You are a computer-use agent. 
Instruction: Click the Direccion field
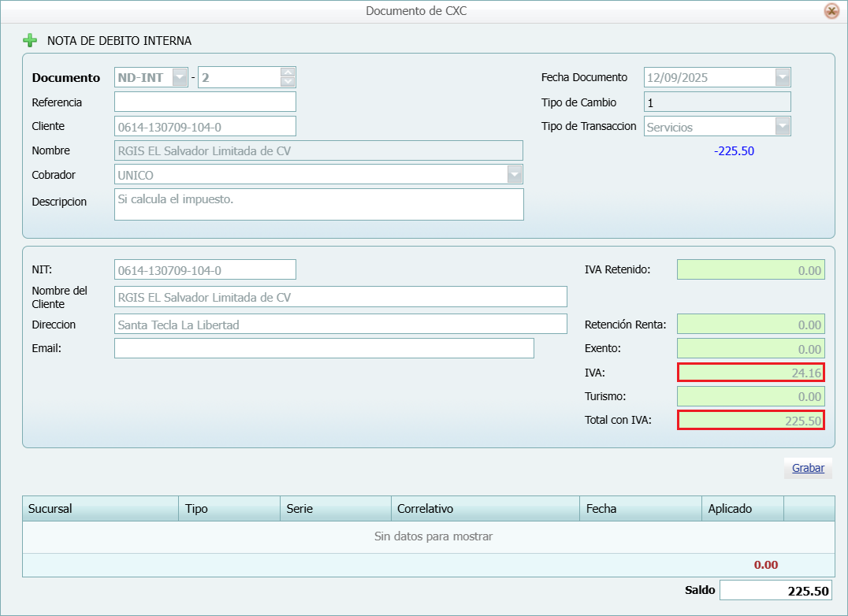(340, 324)
